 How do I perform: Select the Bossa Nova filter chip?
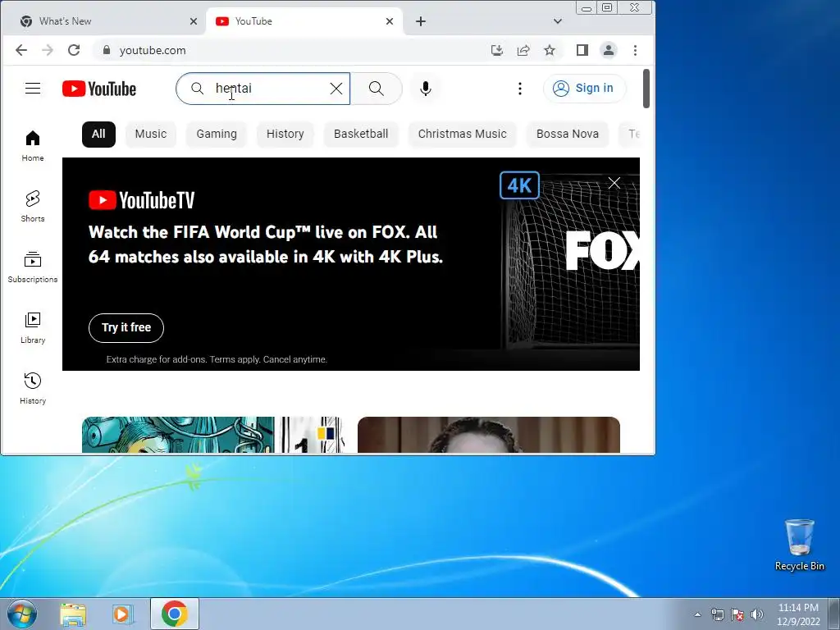click(568, 134)
